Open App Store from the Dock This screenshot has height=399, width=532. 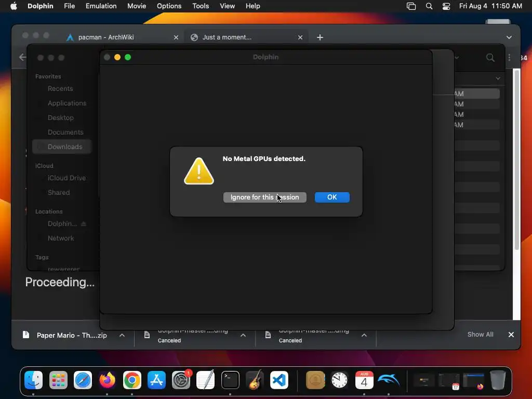coord(156,380)
